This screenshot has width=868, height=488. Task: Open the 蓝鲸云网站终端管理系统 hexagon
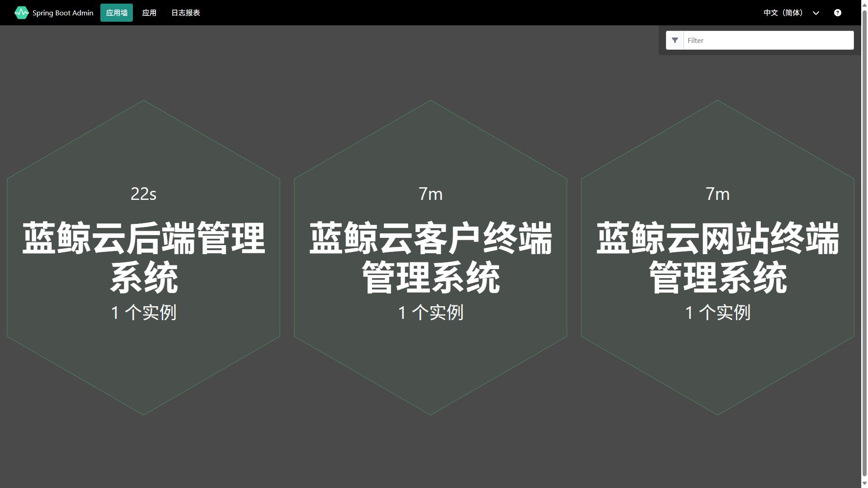tap(717, 257)
